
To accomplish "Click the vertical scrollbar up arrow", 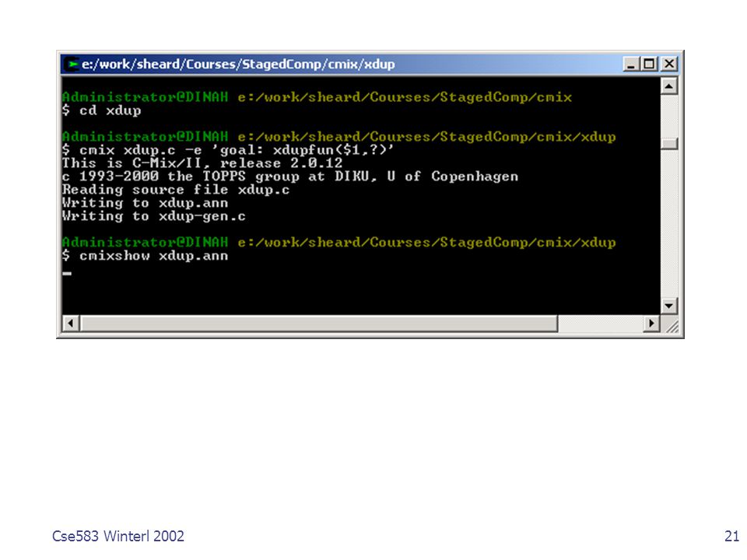I will (x=669, y=86).
